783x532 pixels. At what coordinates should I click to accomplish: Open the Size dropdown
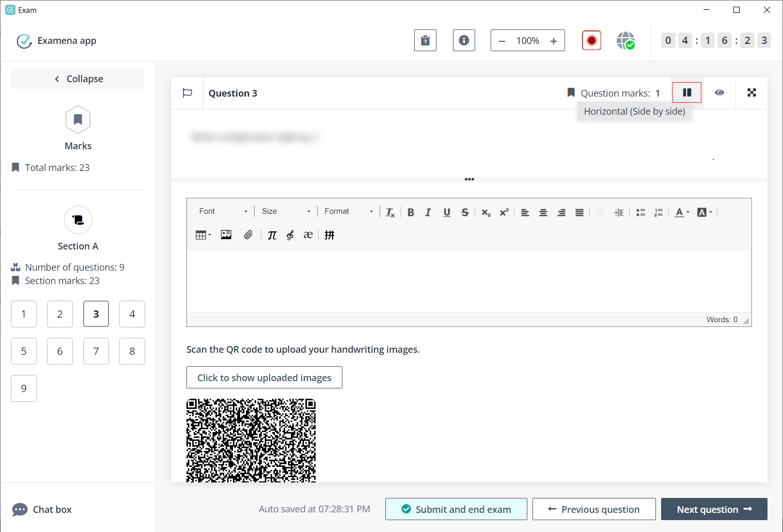[286, 211]
